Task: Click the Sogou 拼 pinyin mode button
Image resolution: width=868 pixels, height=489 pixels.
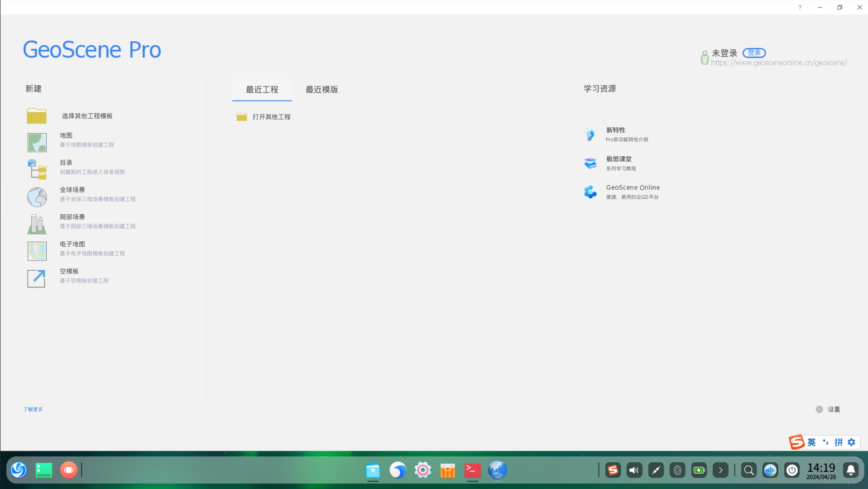Action: [x=839, y=442]
